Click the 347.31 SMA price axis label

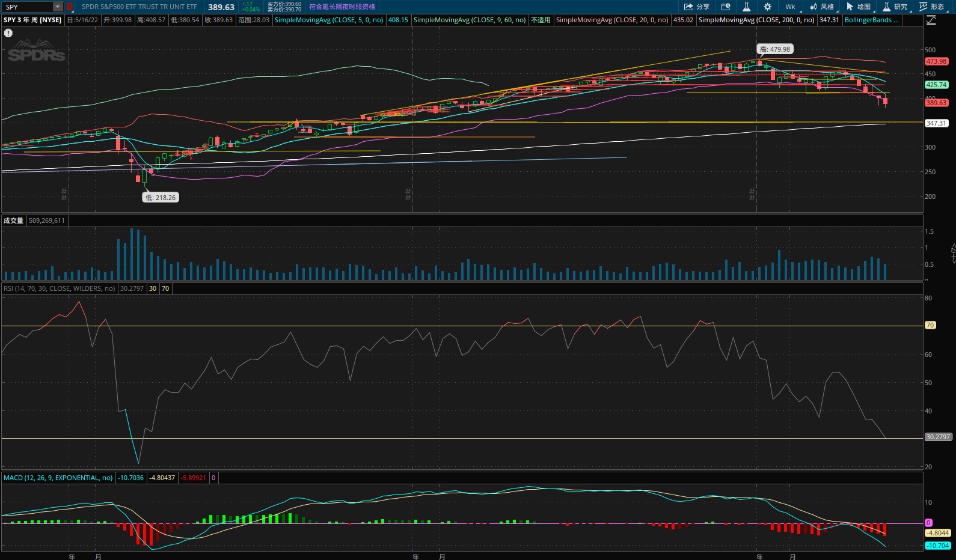point(936,123)
